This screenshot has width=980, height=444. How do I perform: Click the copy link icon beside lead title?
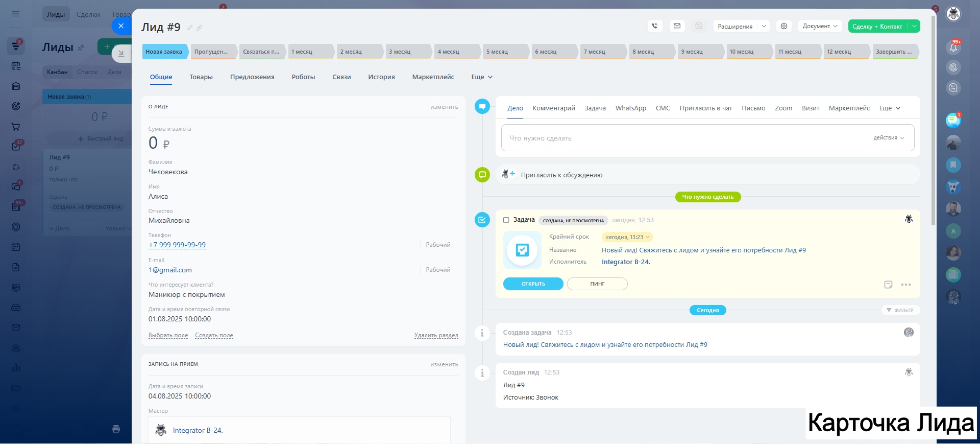[x=200, y=28]
